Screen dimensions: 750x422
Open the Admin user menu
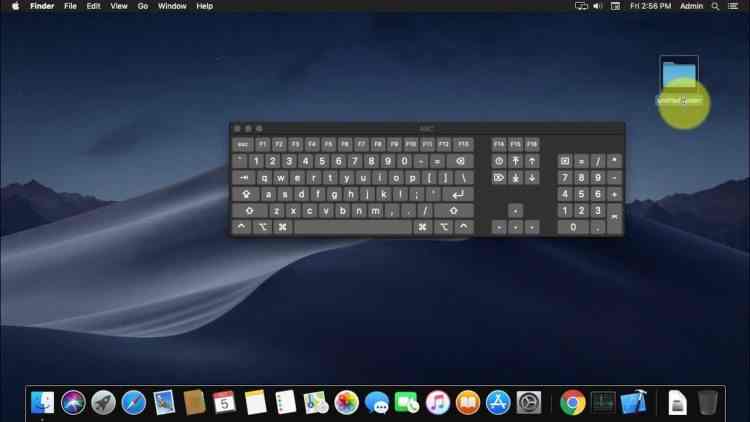691,6
